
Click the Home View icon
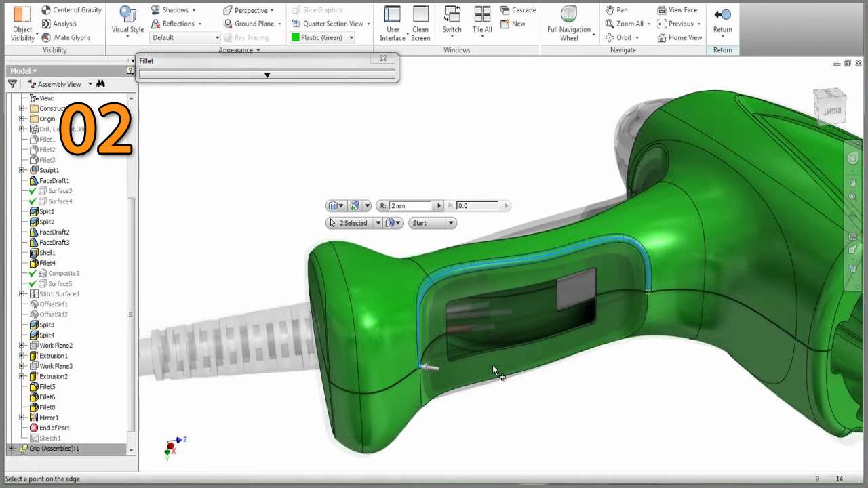(662, 38)
